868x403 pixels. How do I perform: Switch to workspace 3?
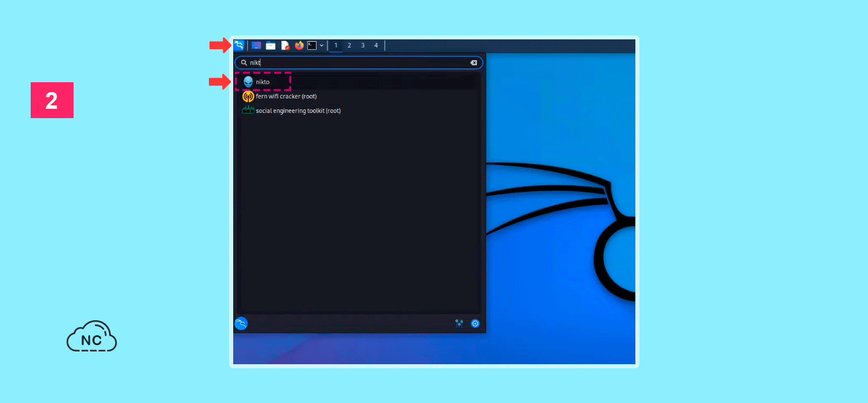coord(363,45)
